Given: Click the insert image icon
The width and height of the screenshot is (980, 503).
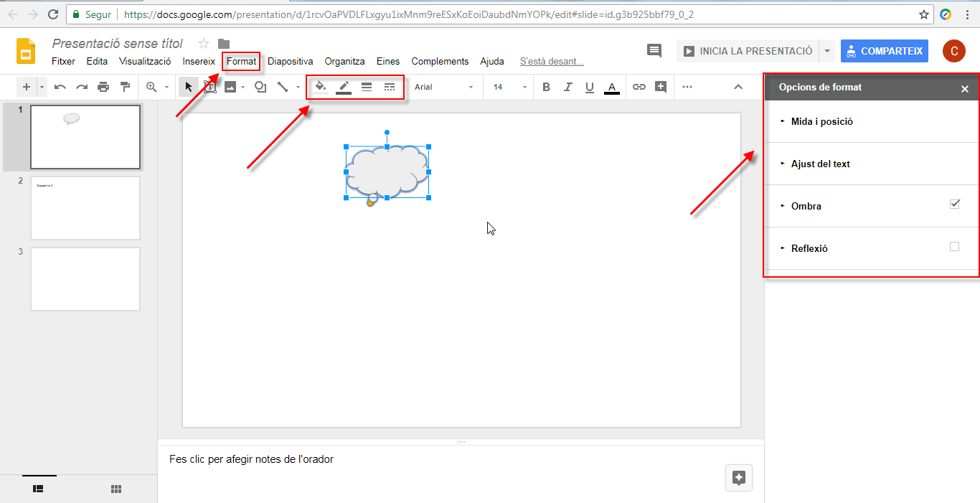Looking at the screenshot, I should point(230,87).
